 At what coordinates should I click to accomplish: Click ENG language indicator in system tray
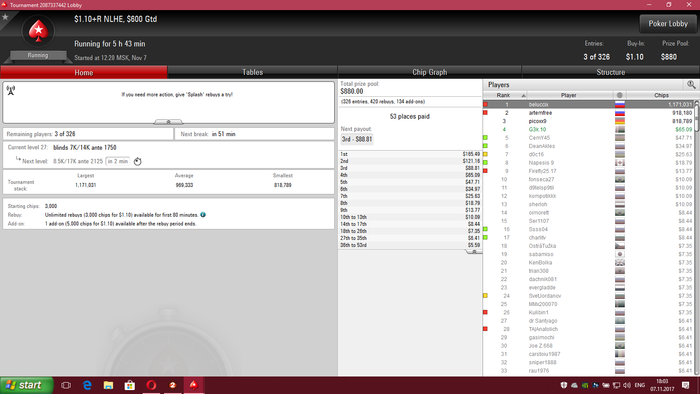click(x=640, y=385)
